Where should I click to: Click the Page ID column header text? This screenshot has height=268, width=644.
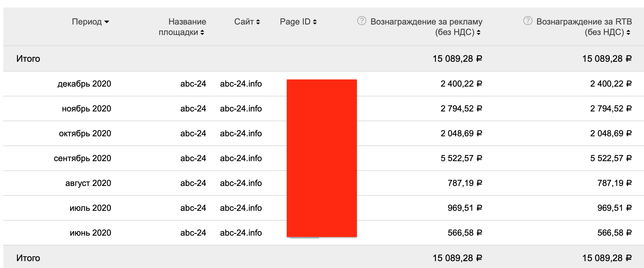(x=295, y=22)
